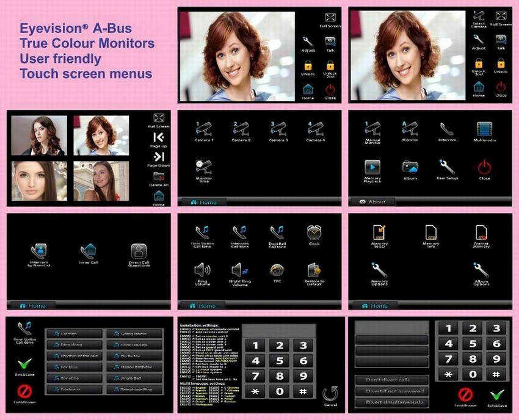Select Direct Call Guard Unit icon
The height and width of the screenshot is (420, 519).
pos(139,252)
